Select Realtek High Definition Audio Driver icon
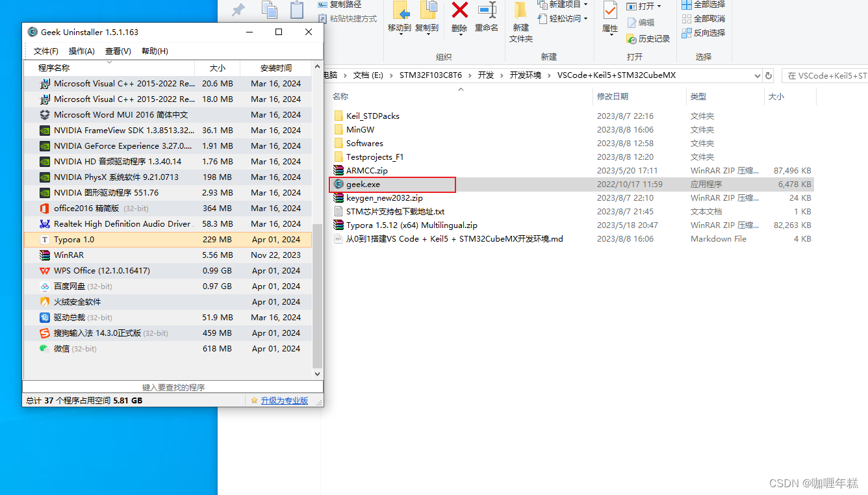 point(45,224)
